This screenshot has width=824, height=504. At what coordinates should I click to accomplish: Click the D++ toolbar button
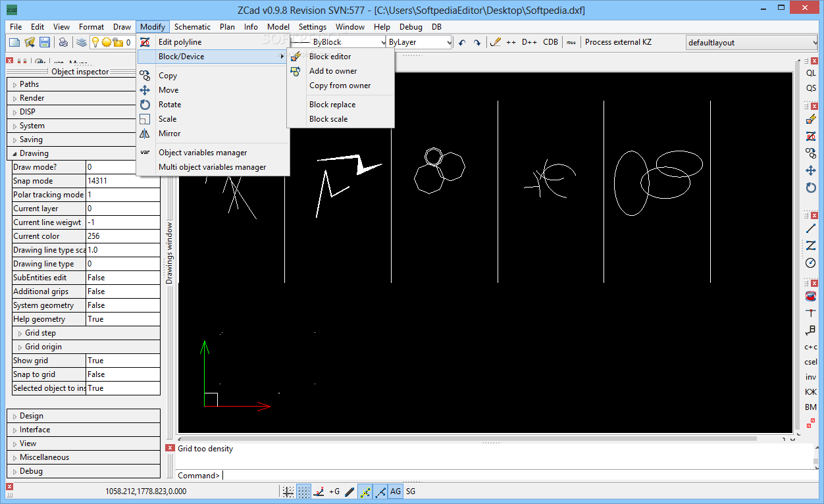pos(529,42)
